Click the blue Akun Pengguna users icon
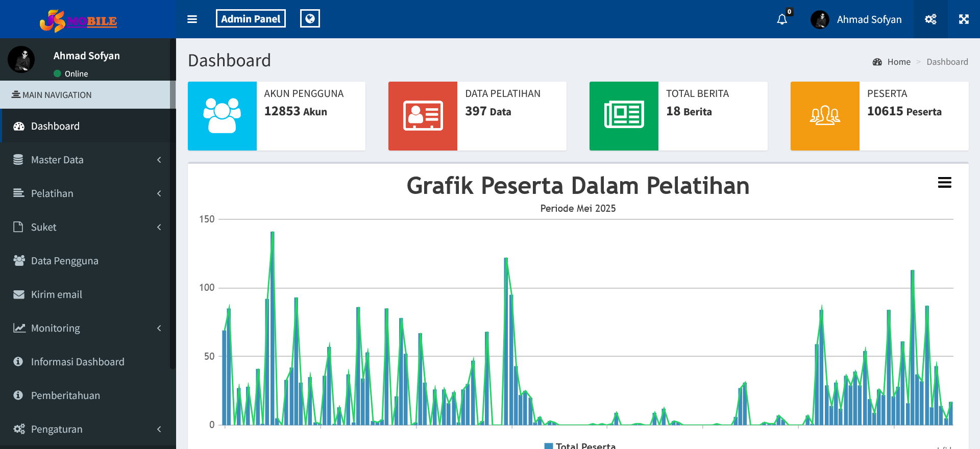Screen dimensions: 980x449 click(222, 116)
